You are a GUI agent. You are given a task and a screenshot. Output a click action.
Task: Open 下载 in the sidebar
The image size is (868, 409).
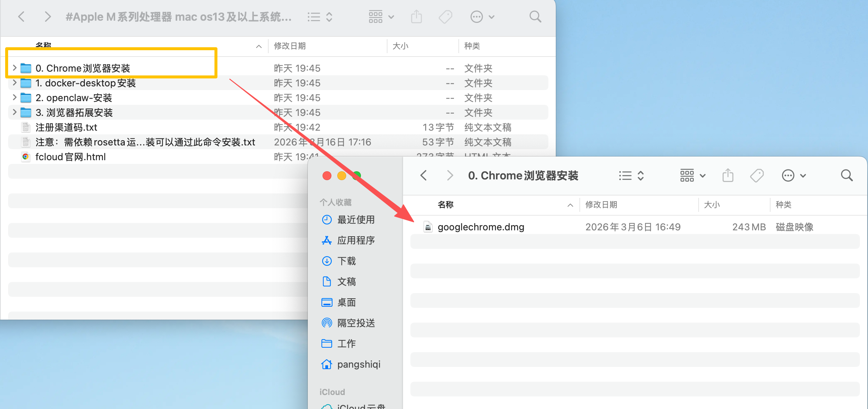[347, 261]
